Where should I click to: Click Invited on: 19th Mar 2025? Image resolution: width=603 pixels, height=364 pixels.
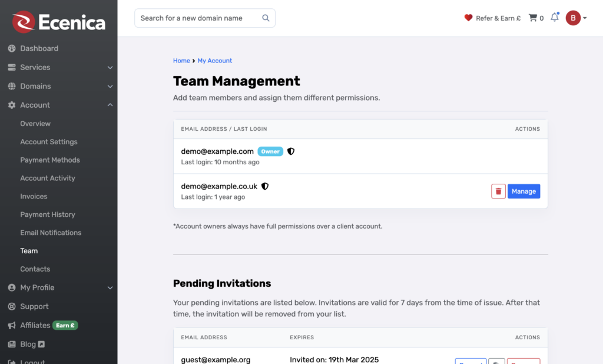pos(334,359)
